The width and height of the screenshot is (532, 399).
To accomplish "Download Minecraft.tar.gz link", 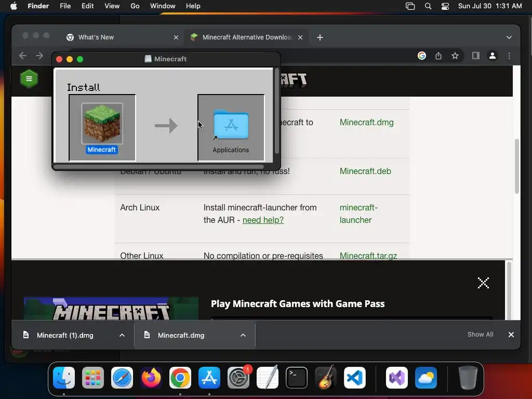I will pos(368,256).
